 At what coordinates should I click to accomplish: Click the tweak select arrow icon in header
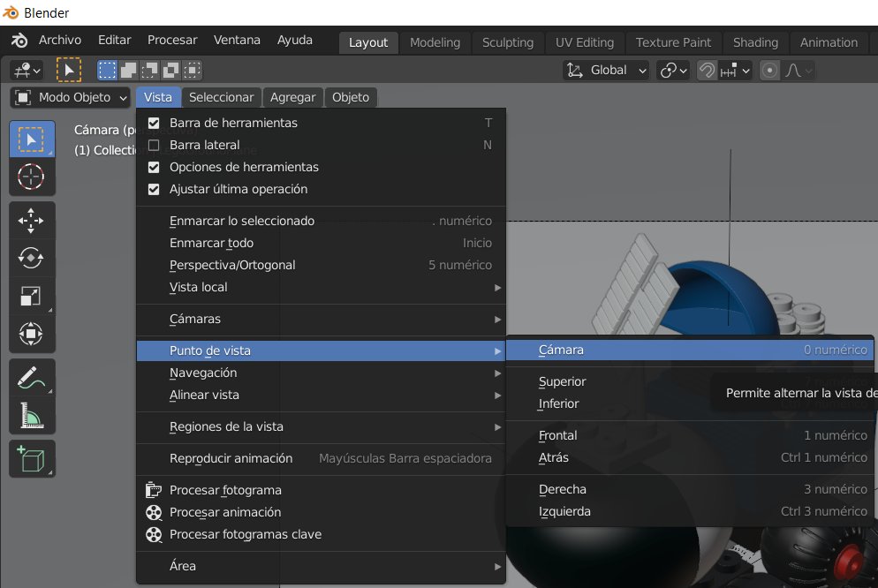point(69,71)
